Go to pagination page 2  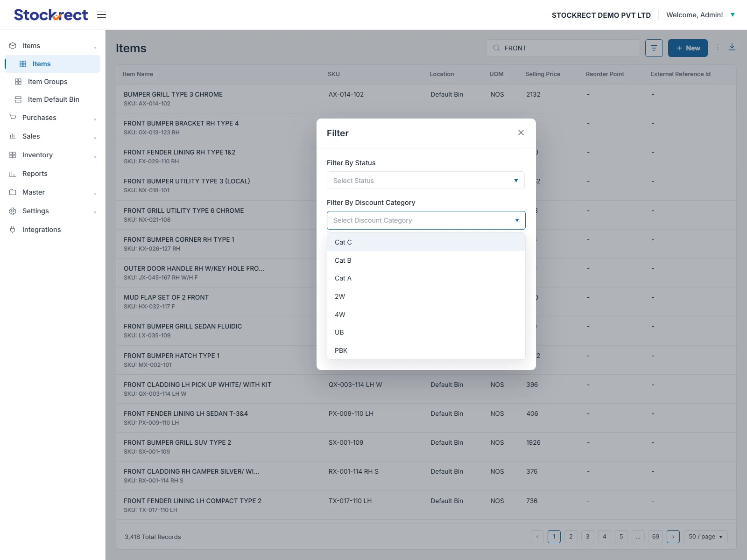571,537
